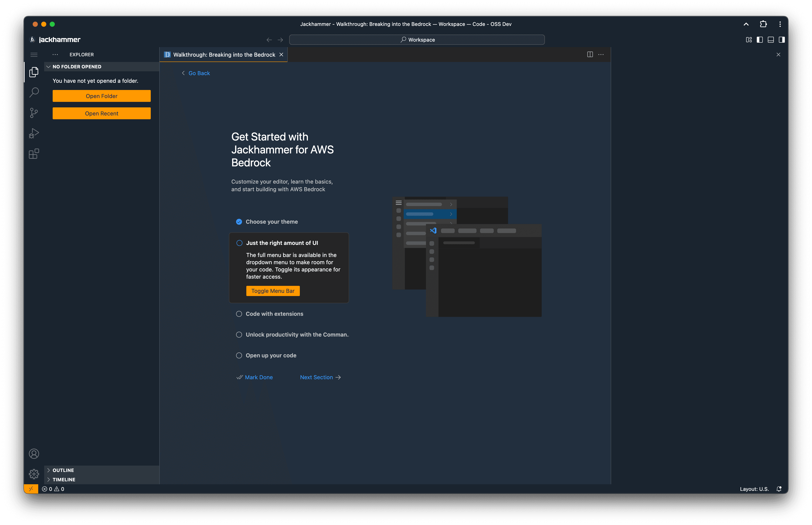Toggle the bottom panel icon
This screenshot has width=812, height=525.
tap(770, 40)
